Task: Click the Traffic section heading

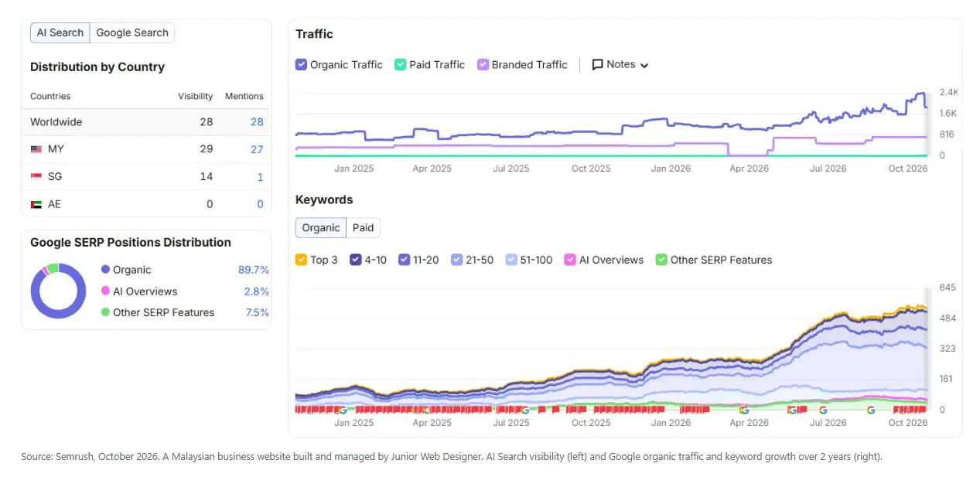Action: coord(314,34)
